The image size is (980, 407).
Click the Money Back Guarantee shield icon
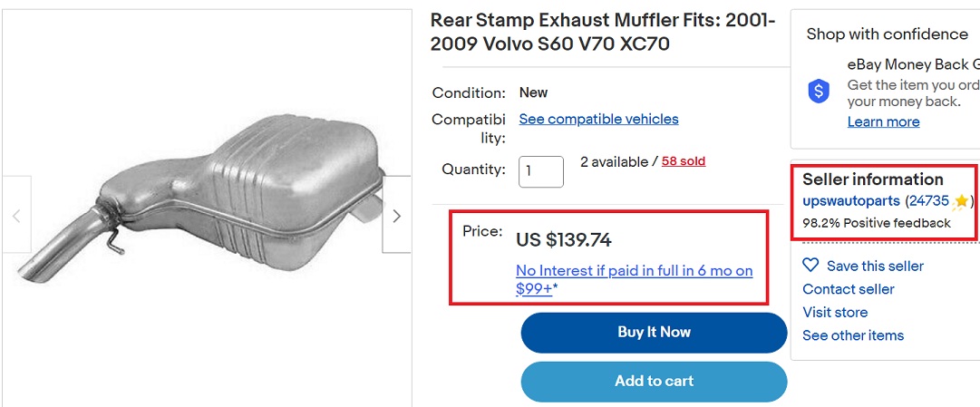pyautogui.click(x=820, y=91)
